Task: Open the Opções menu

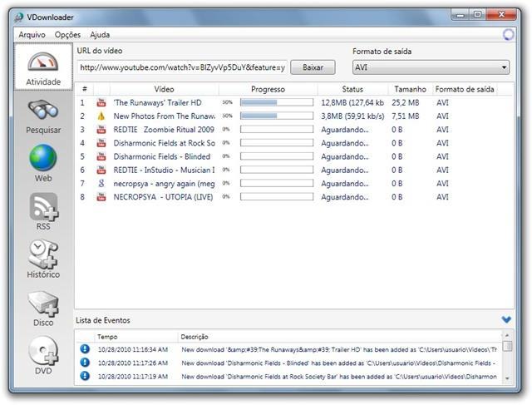Action: pos(67,35)
